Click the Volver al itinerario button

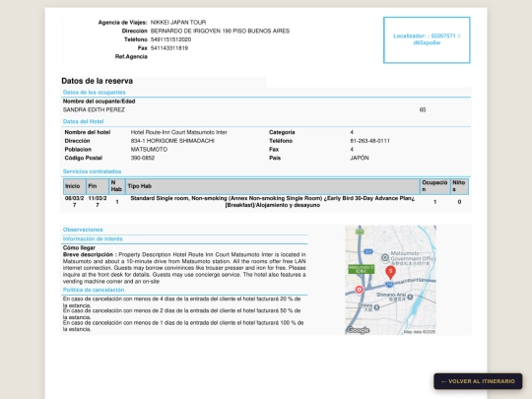pos(478,381)
